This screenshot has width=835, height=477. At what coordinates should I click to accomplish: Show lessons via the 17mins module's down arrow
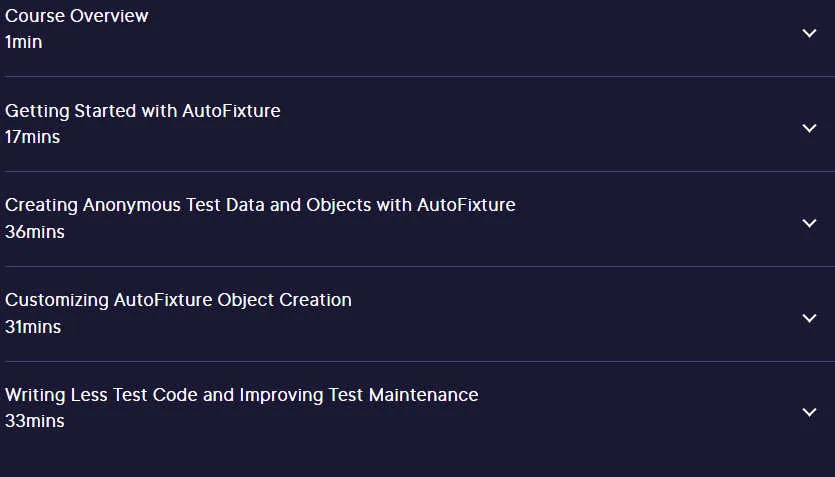809,128
